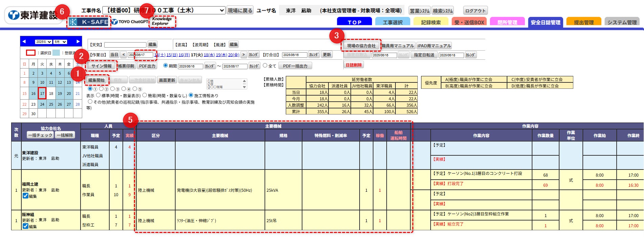Jump to 18(水) date link
Viewport: 644px width, 237px height.
pos(209,55)
